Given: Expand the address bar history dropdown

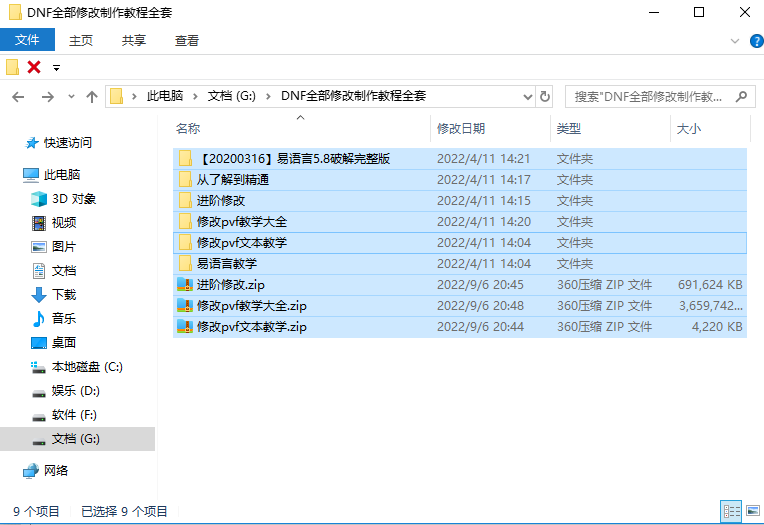Looking at the screenshot, I should (528, 97).
